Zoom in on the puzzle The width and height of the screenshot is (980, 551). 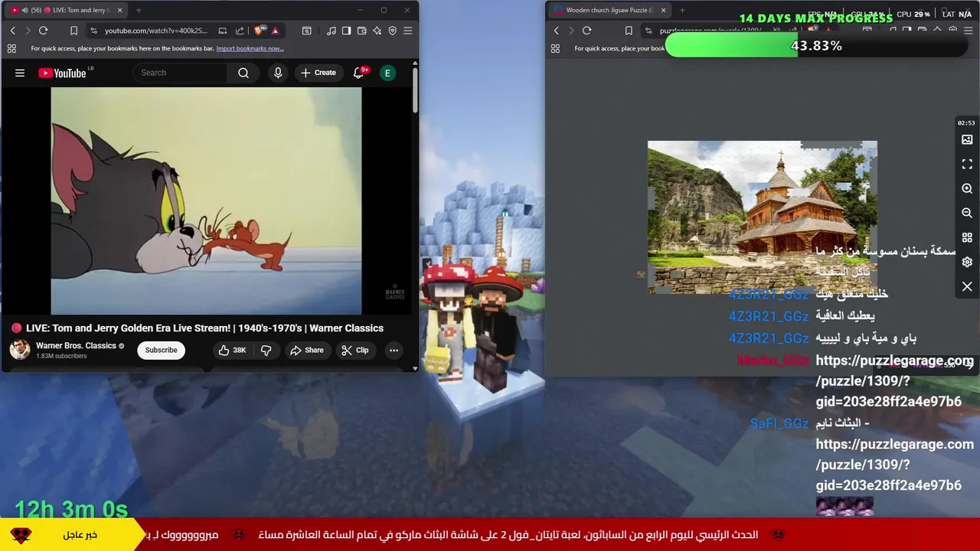pos(967,189)
